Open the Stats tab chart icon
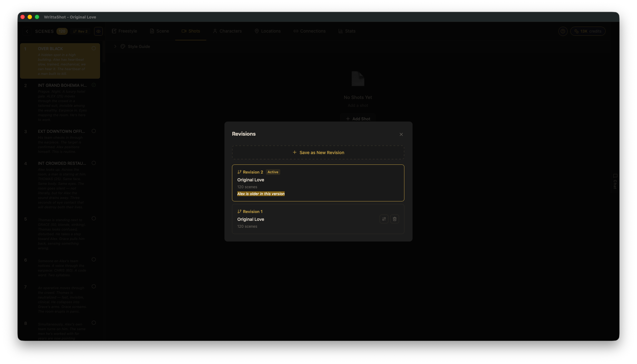Image resolution: width=637 pixels, height=364 pixels. pyautogui.click(x=340, y=31)
